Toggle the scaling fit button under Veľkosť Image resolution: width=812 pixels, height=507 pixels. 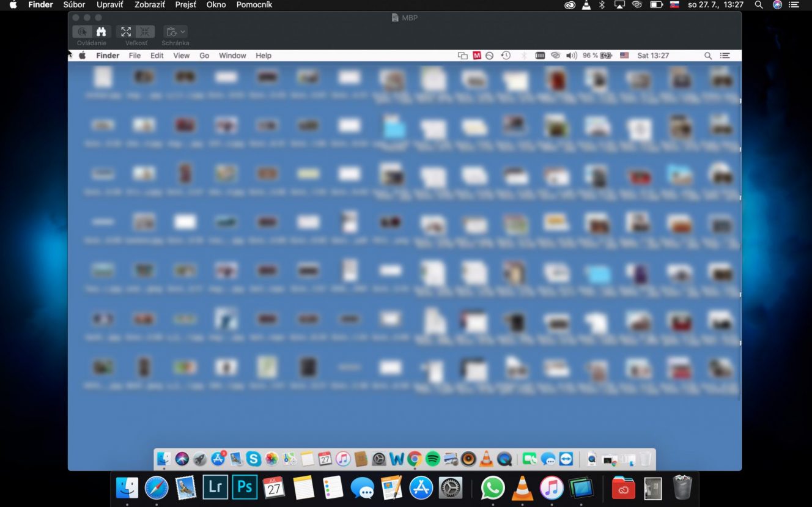coord(126,32)
